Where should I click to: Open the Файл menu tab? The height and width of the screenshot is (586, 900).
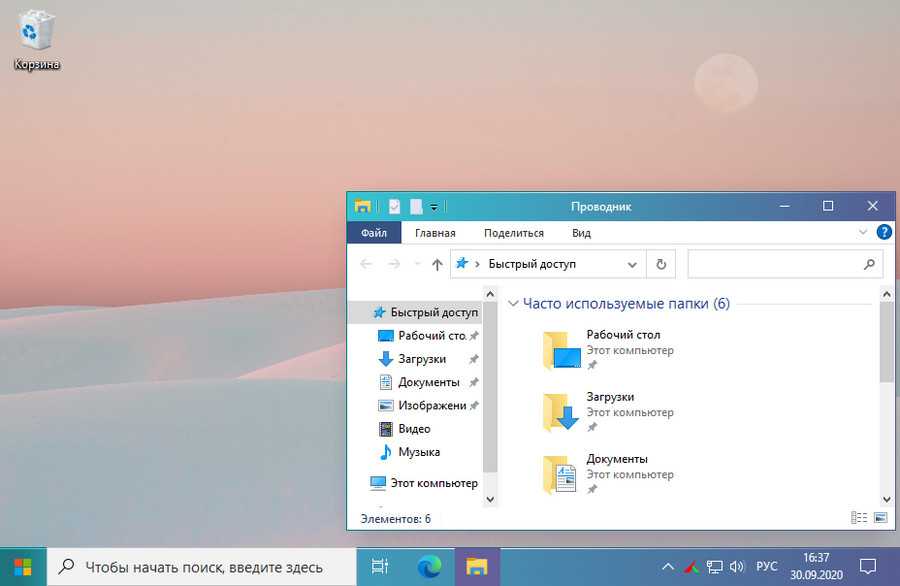[x=374, y=233]
